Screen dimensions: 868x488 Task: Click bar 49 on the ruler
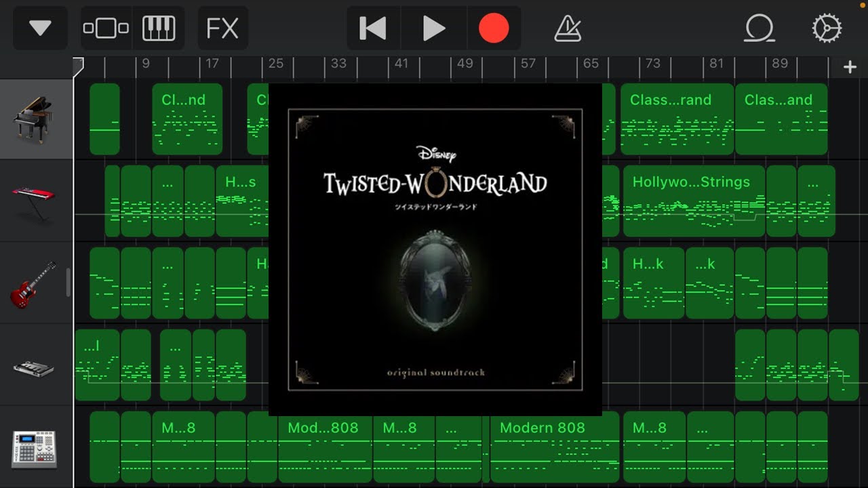click(x=465, y=64)
